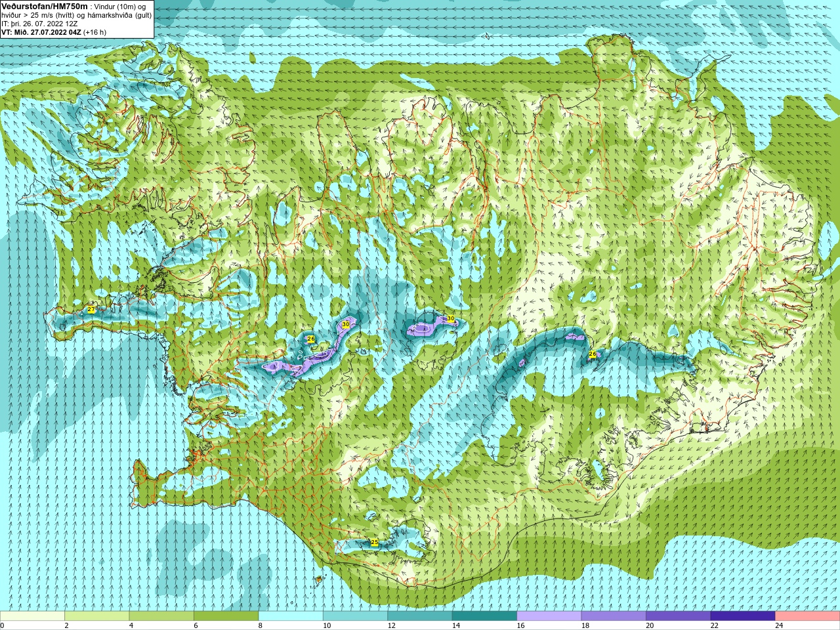This screenshot has width=840, height=630.
Task: Click the lavender 16–18 m/s legend swatch
Action: [549, 616]
